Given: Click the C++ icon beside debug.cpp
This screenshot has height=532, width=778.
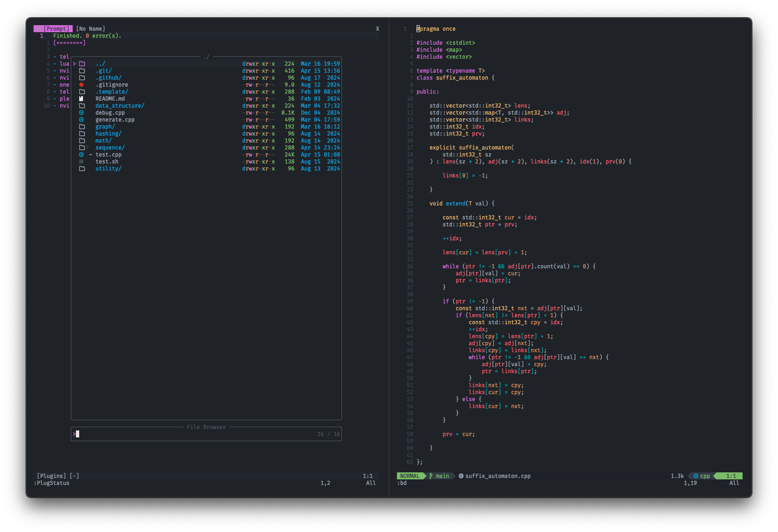Looking at the screenshot, I should [82, 113].
